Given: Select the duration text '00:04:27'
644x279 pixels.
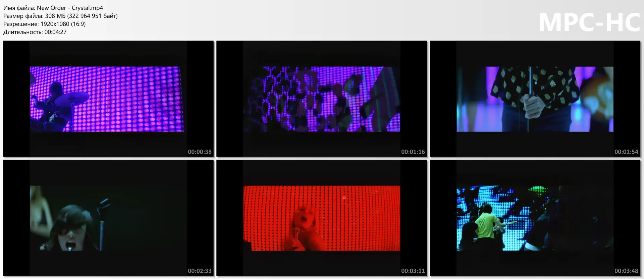Looking at the screenshot, I should (55, 32).
